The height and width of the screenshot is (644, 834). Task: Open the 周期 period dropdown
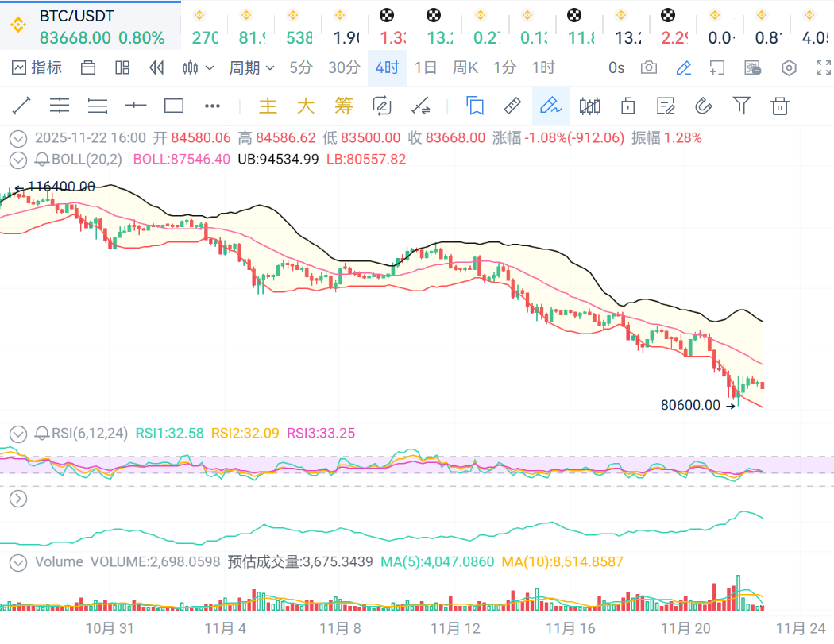(x=251, y=67)
